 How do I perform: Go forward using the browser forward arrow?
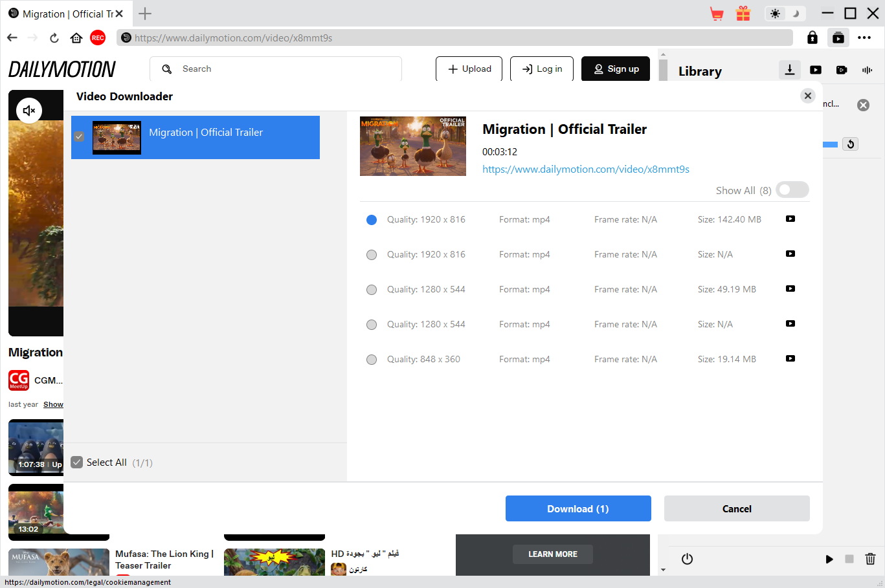pos(33,38)
